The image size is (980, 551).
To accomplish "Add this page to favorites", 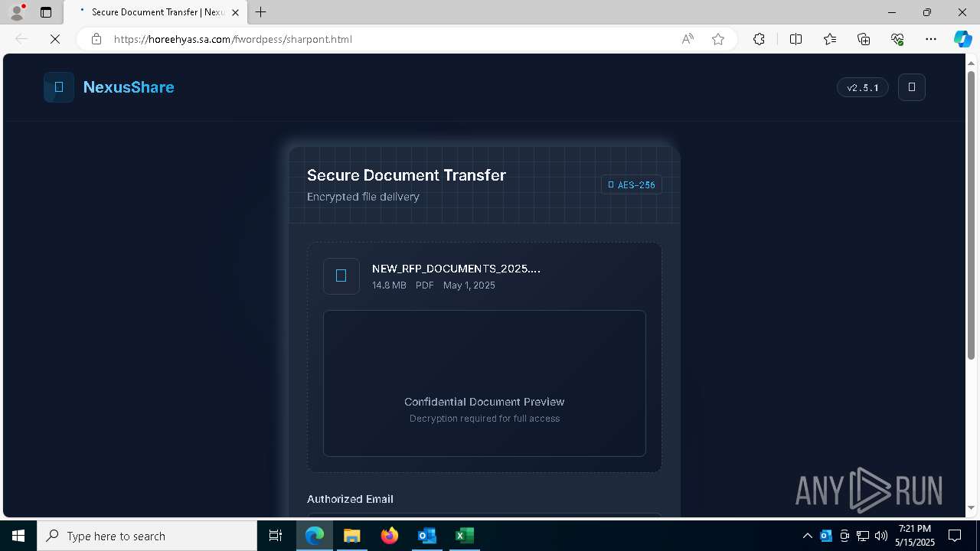I will (x=718, y=39).
